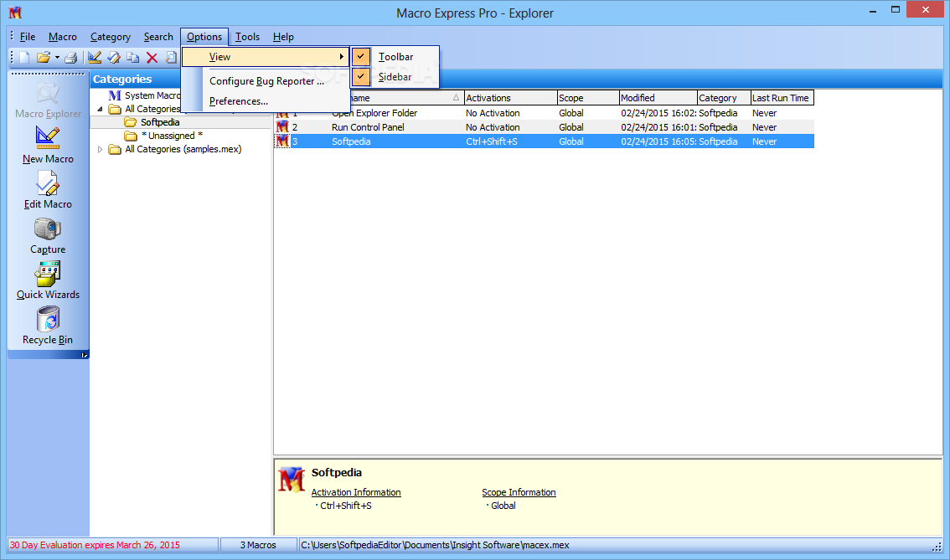Click Edit Macro in the sidebar

(x=48, y=190)
